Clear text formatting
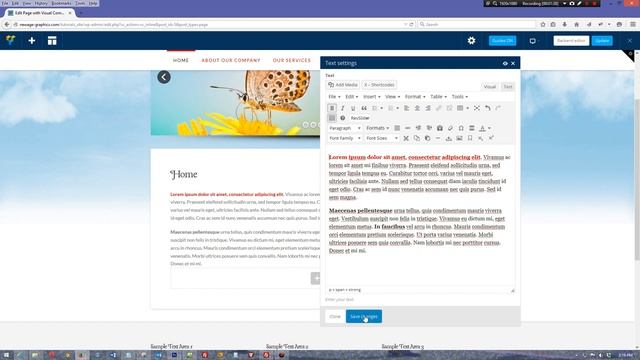Image resolution: width=640 pixels, height=360 pixels. click(x=450, y=128)
